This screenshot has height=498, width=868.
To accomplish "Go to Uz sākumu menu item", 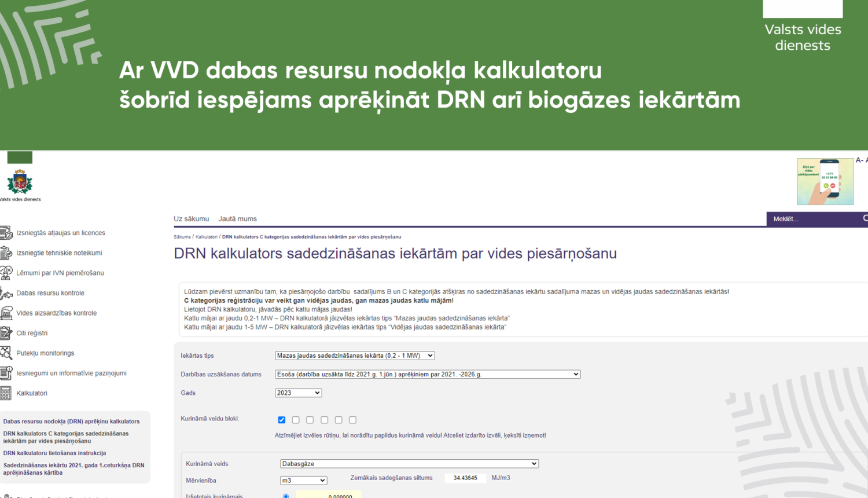I will (191, 218).
